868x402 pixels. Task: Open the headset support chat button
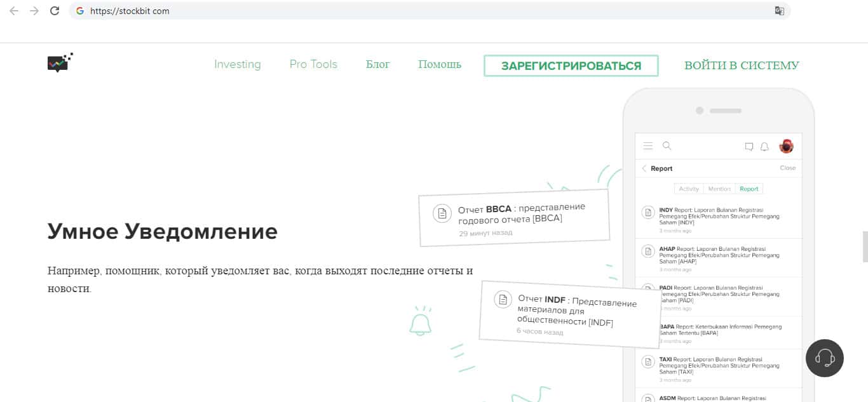coord(825,358)
